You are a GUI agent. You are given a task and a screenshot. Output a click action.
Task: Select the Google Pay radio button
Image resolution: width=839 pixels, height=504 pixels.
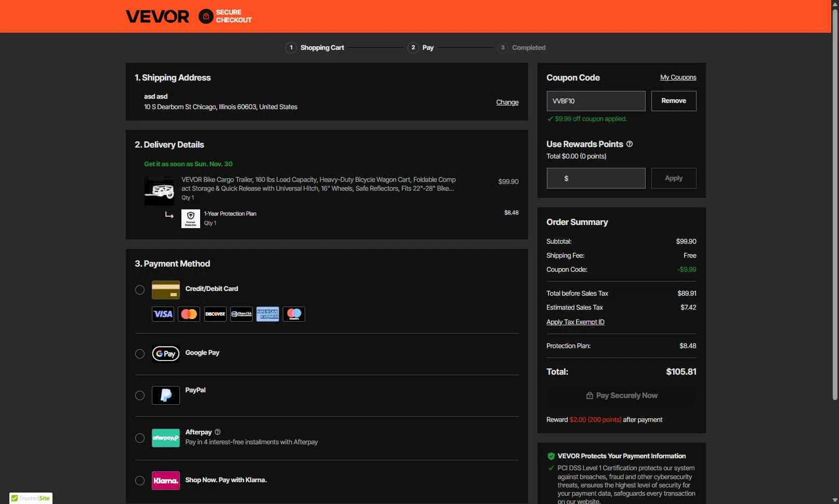140,354
